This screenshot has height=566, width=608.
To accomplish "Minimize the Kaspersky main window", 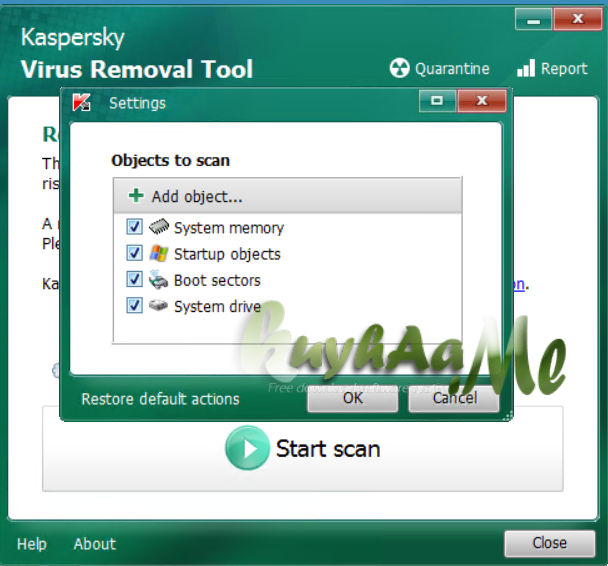I will (534, 19).
